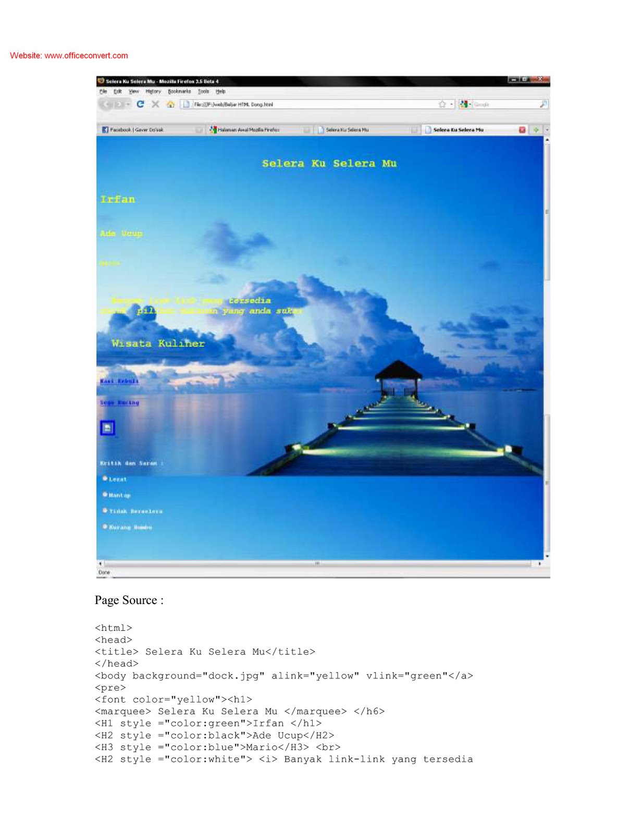
Task: Click the vertical scrollbar down arrow
Action: pyautogui.click(x=547, y=557)
